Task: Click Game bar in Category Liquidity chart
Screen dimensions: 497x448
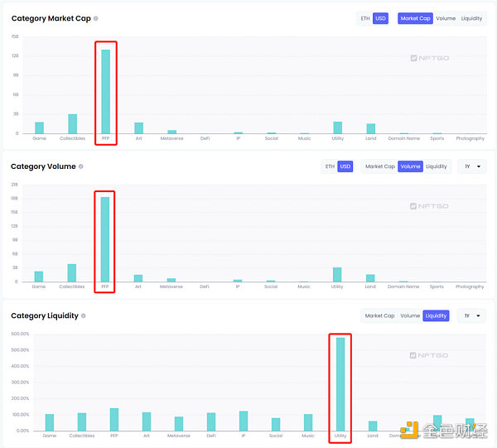Action: coord(50,422)
